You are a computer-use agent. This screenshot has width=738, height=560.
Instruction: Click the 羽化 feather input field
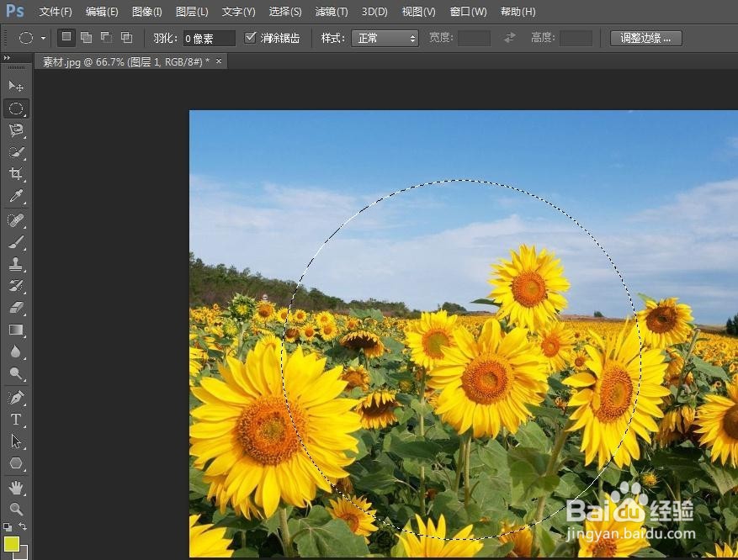click(x=209, y=38)
